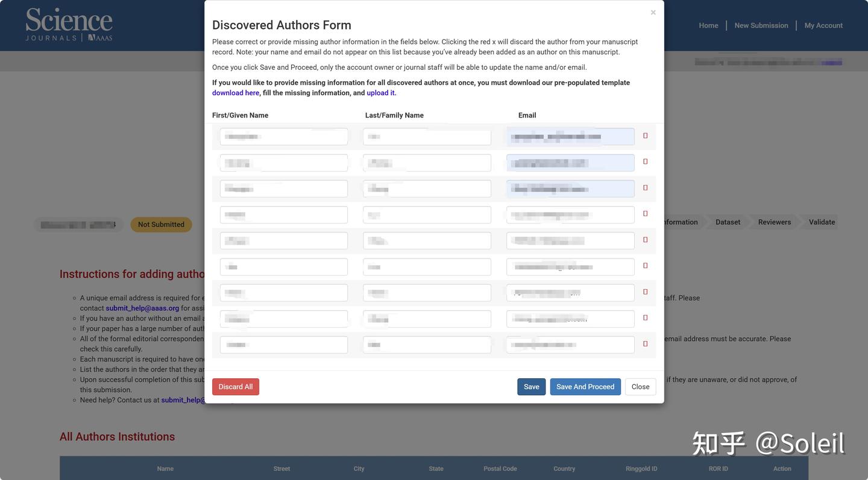Image resolution: width=868 pixels, height=480 pixels.
Task: Open the Home page from the header
Action: pyautogui.click(x=708, y=25)
